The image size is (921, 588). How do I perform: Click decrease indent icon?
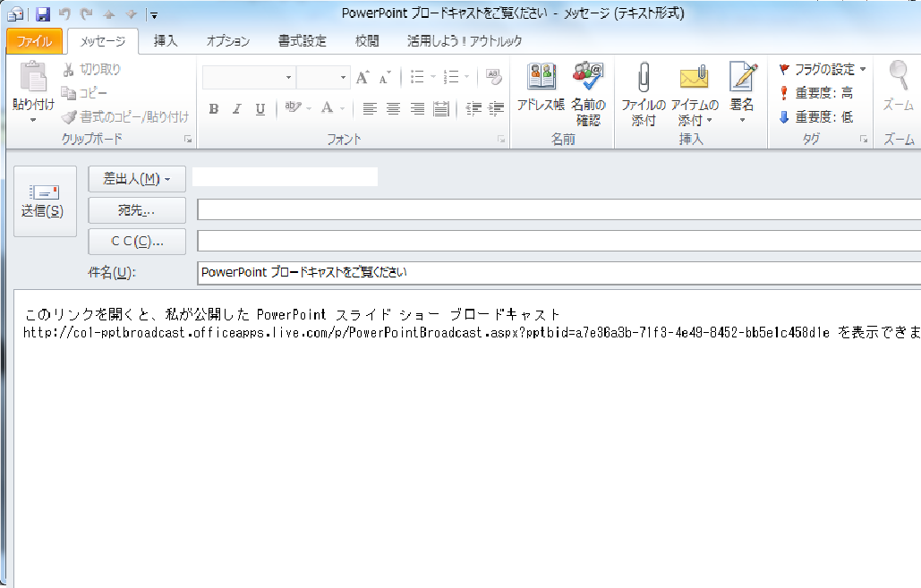tap(473, 108)
